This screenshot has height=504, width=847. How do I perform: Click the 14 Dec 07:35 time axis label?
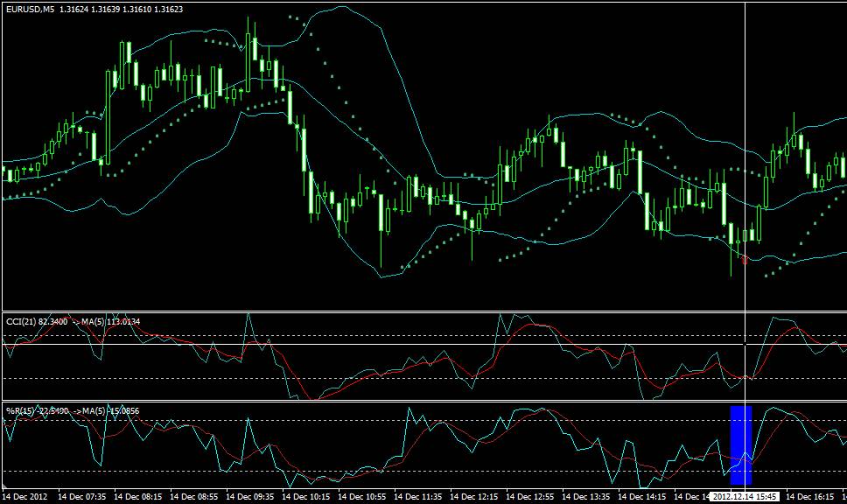(82, 496)
